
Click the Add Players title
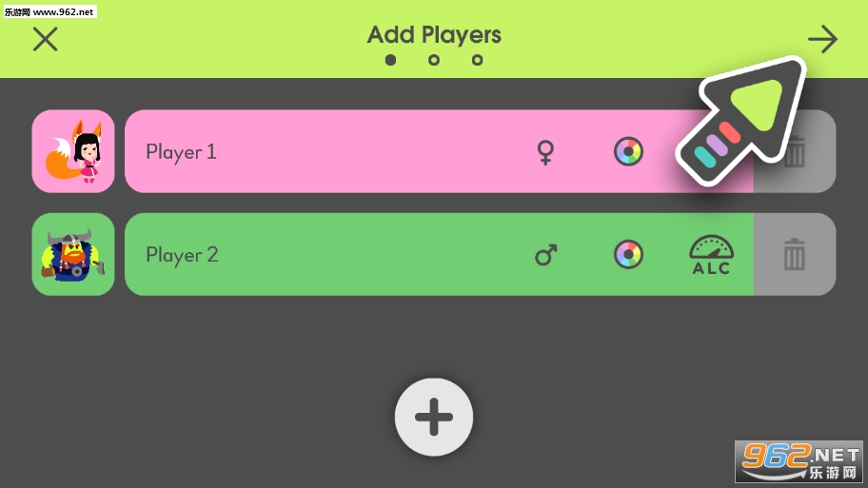tap(434, 35)
